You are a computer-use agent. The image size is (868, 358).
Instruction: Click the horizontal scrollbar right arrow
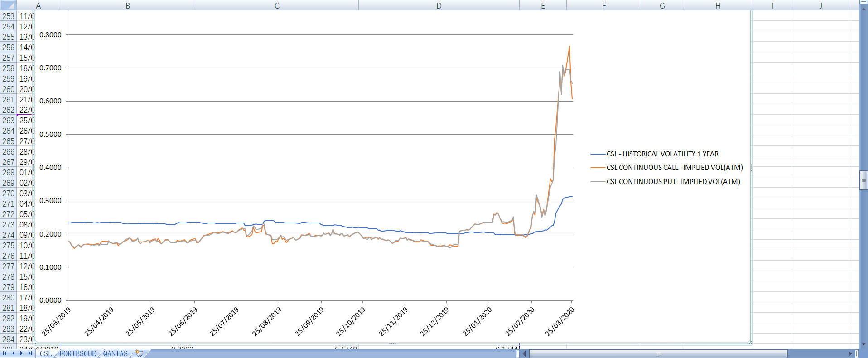[850, 353]
